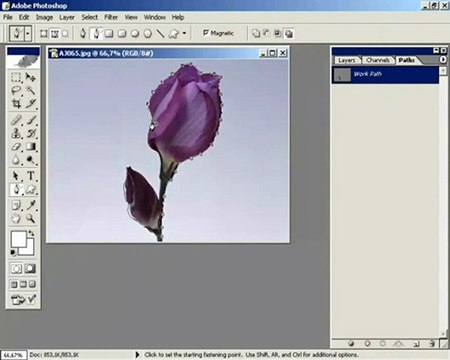The width and height of the screenshot is (450, 360).
Task: Choose Full Screen mode with menu bar
Action: (23, 284)
